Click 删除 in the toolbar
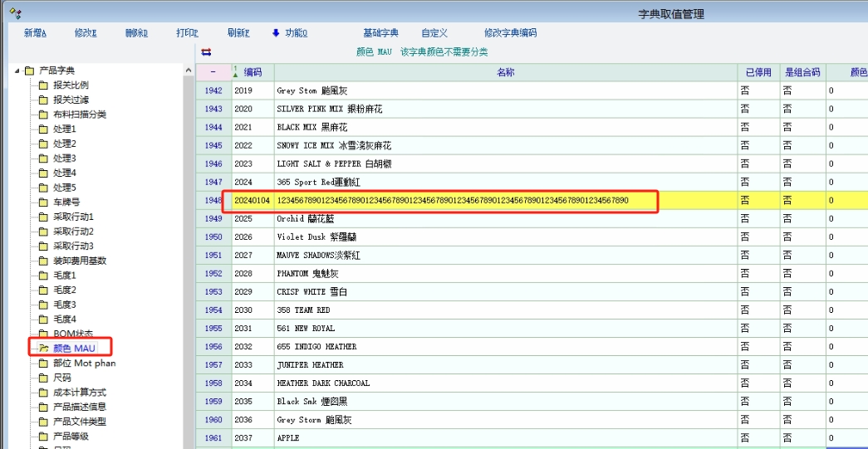Screen dimensions: 868x449 [x=136, y=33]
